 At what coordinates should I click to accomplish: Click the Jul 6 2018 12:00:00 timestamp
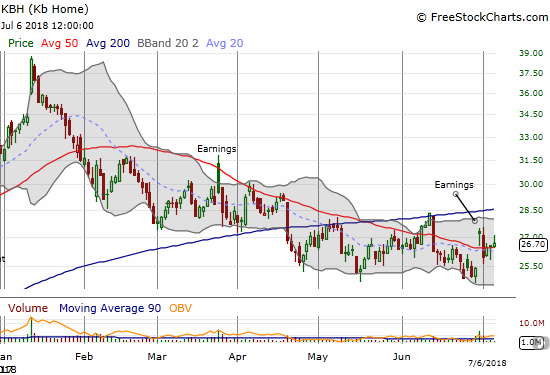point(47,26)
